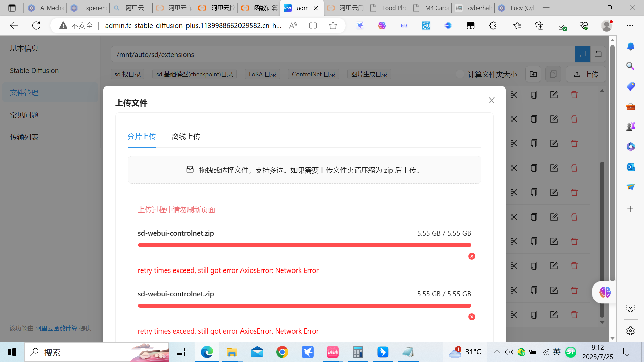
Task: Select 分片上传 tab
Action: 142,137
